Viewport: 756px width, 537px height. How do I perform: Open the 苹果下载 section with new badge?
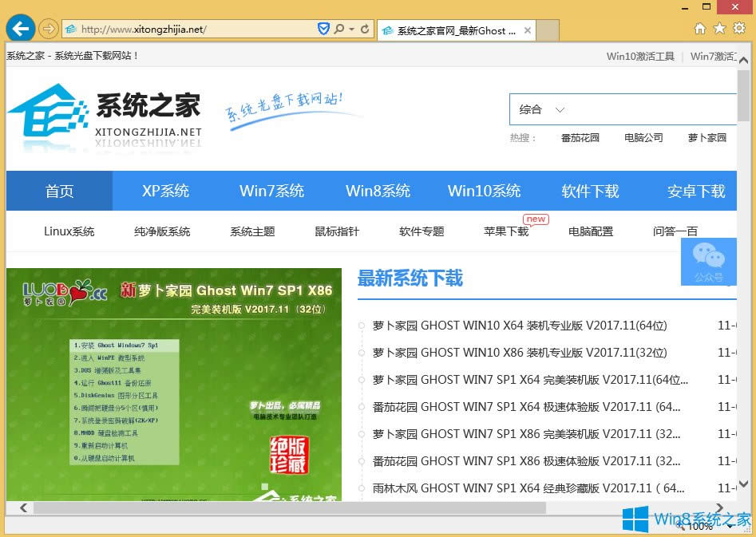pos(505,231)
